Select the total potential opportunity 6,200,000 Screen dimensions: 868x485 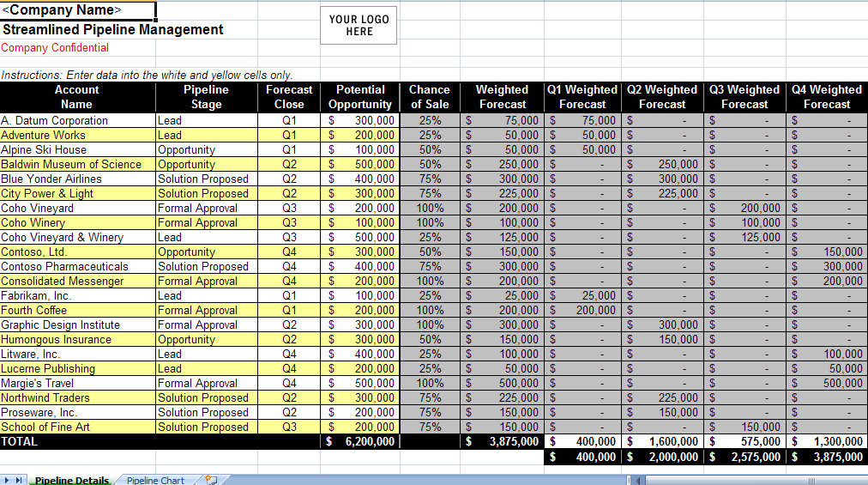click(360, 442)
